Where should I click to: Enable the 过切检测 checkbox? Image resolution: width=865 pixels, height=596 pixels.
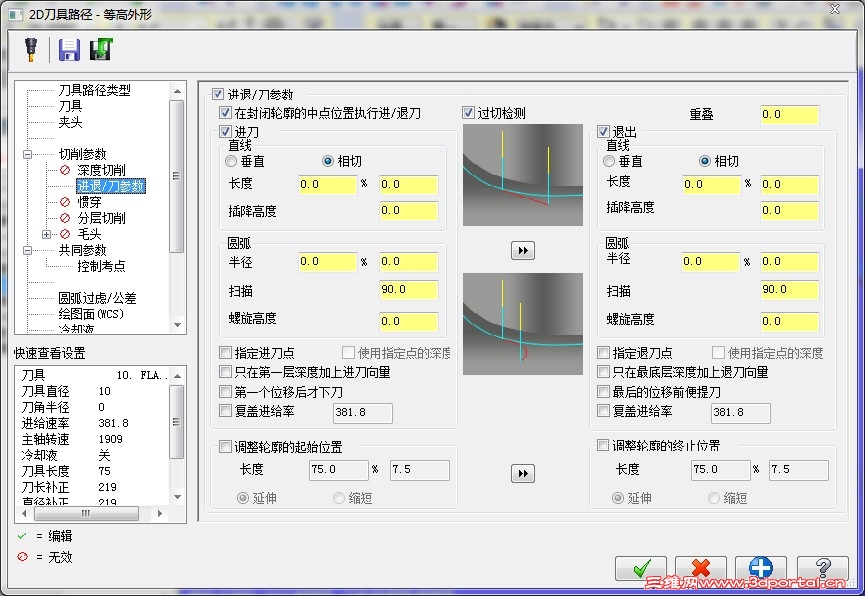pyautogui.click(x=467, y=111)
